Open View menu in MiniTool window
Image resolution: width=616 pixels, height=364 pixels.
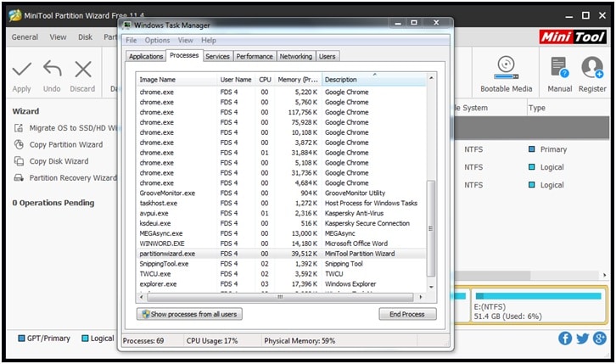click(x=58, y=37)
